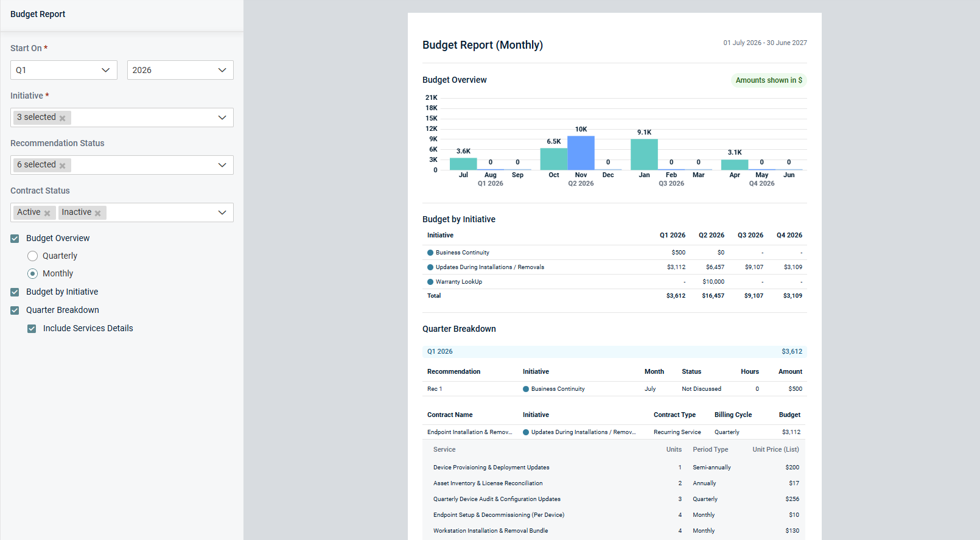Click the Q1 2026 quarter breakdown header
Screen dimensions: 980x540
[x=614, y=352]
